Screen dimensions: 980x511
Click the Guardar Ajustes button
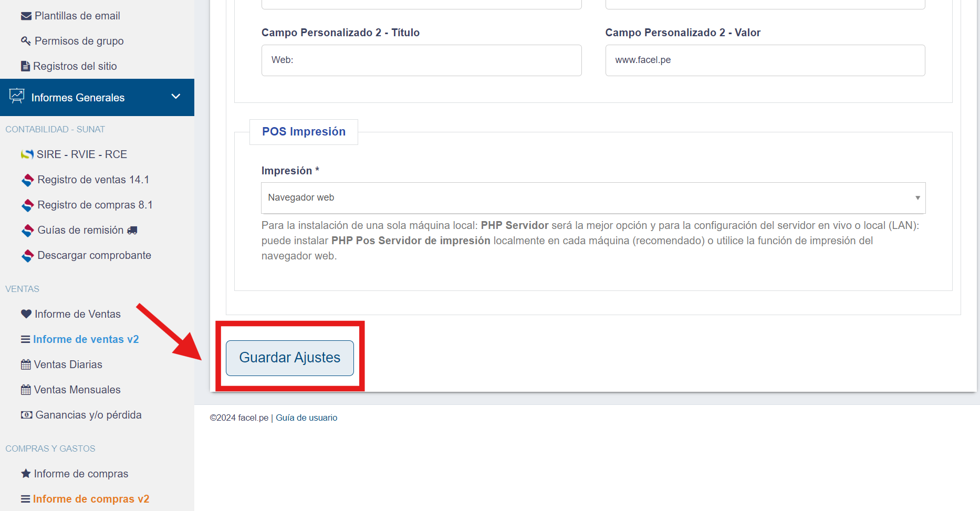tap(290, 358)
